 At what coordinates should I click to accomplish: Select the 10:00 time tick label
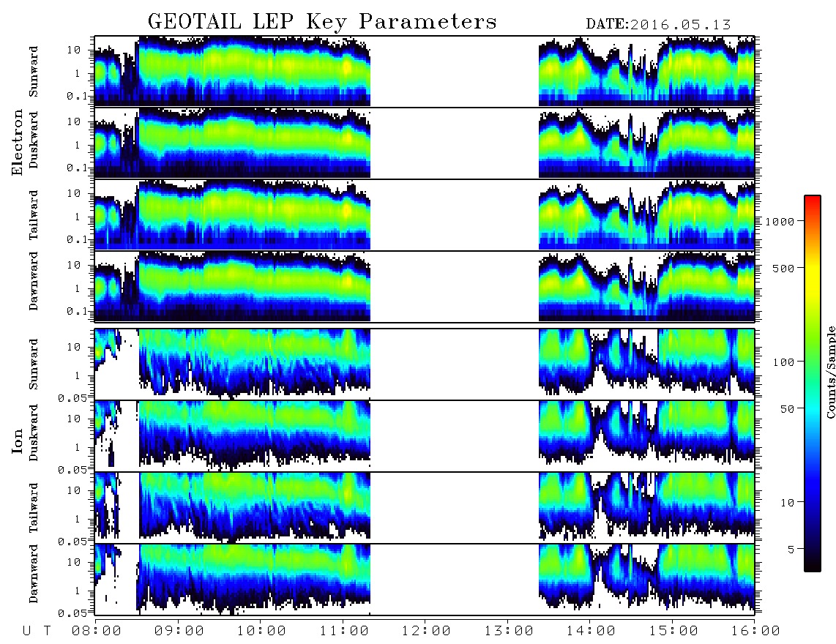[x=262, y=632]
